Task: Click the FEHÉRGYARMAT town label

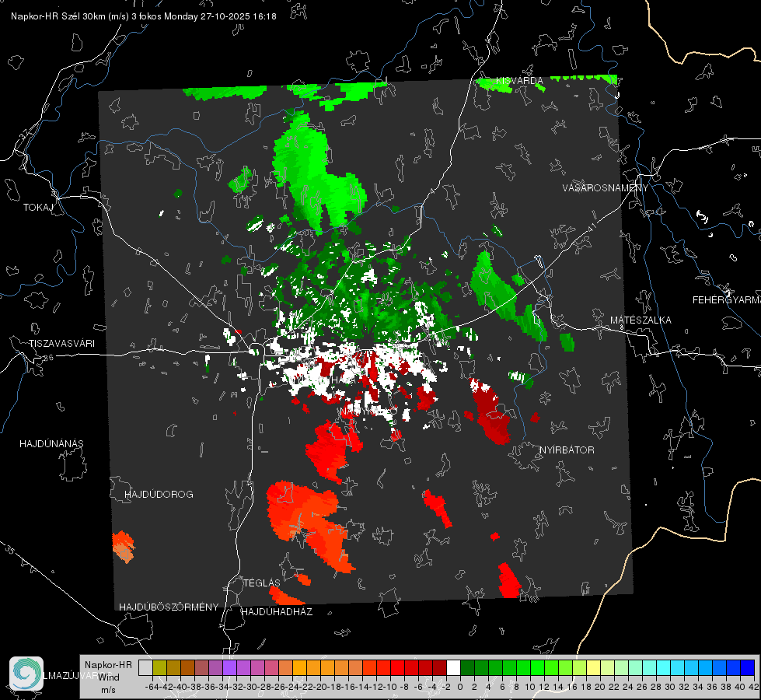Action: click(727, 300)
